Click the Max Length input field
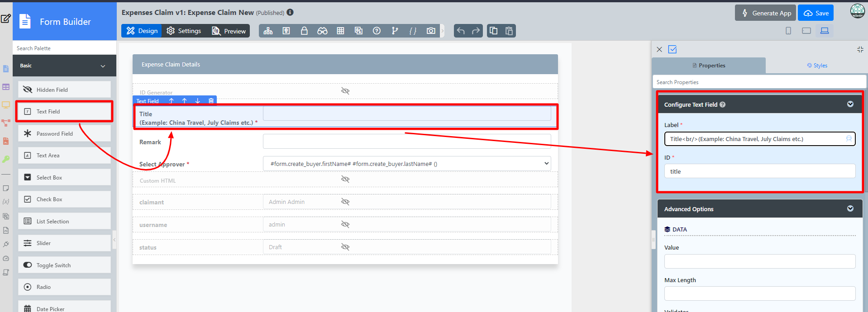The width and height of the screenshot is (868, 312). [760, 293]
